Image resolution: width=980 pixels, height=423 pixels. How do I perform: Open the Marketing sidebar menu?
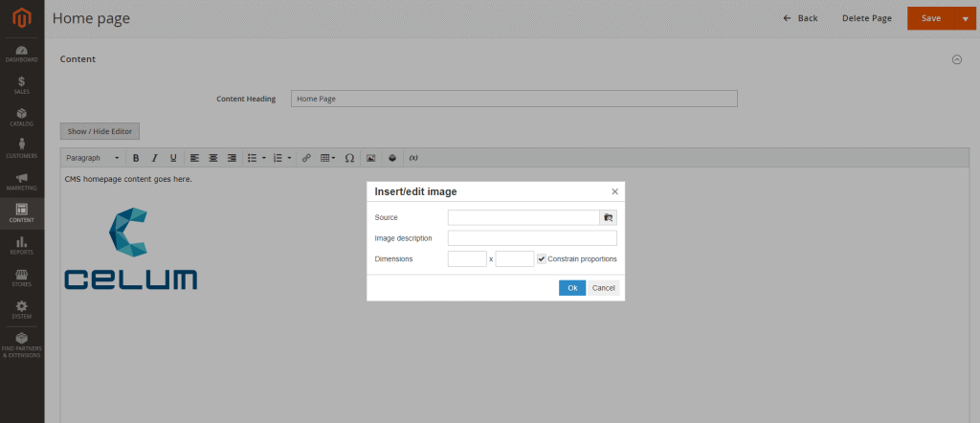tap(22, 181)
